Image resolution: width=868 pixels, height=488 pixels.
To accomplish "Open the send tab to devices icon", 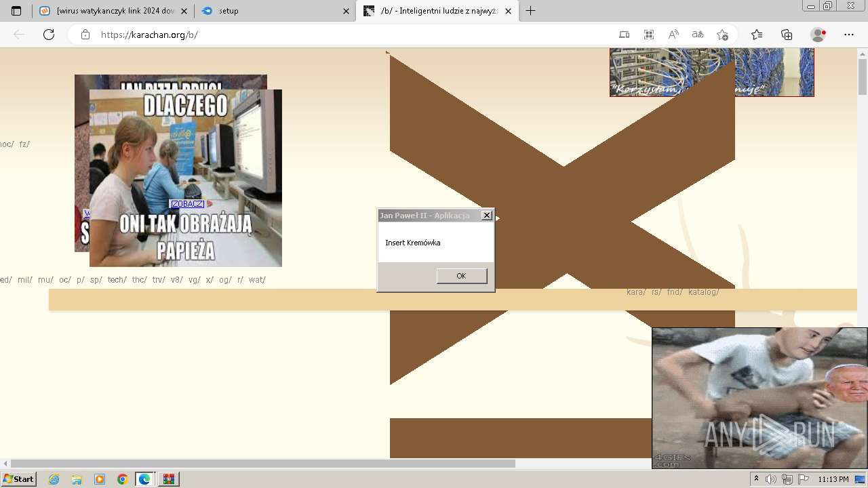I will point(624,35).
